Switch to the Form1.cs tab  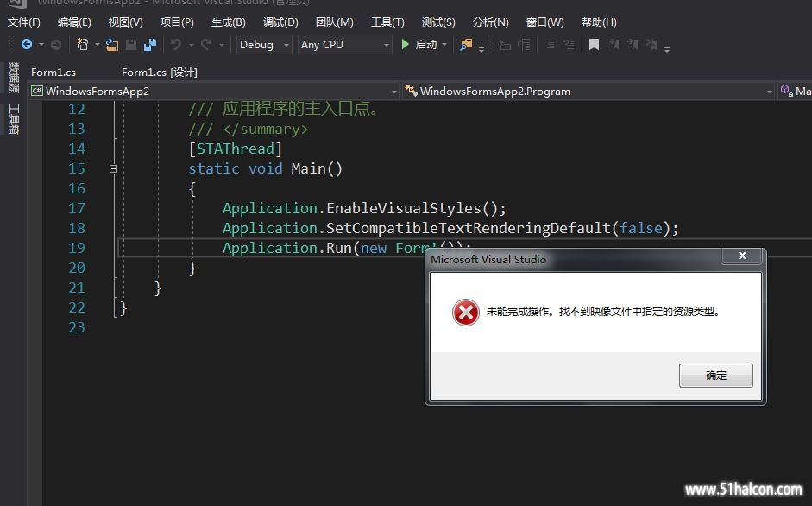pyautogui.click(x=54, y=72)
